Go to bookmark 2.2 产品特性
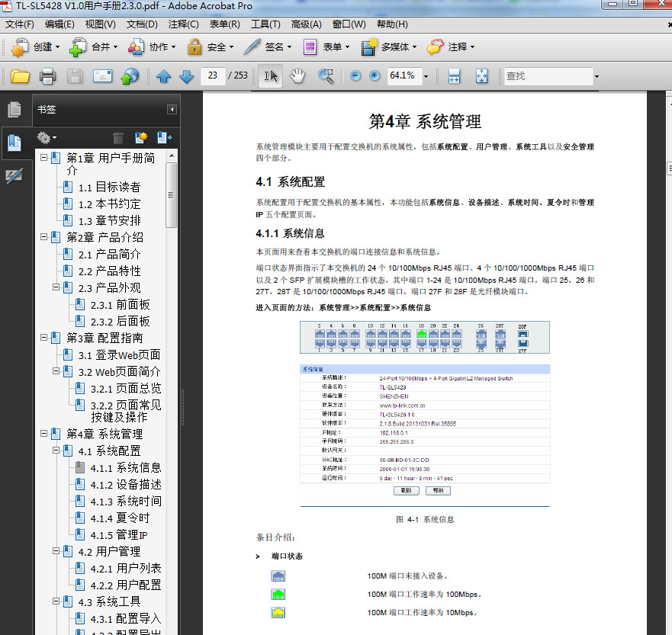 [x=109, y=271]
